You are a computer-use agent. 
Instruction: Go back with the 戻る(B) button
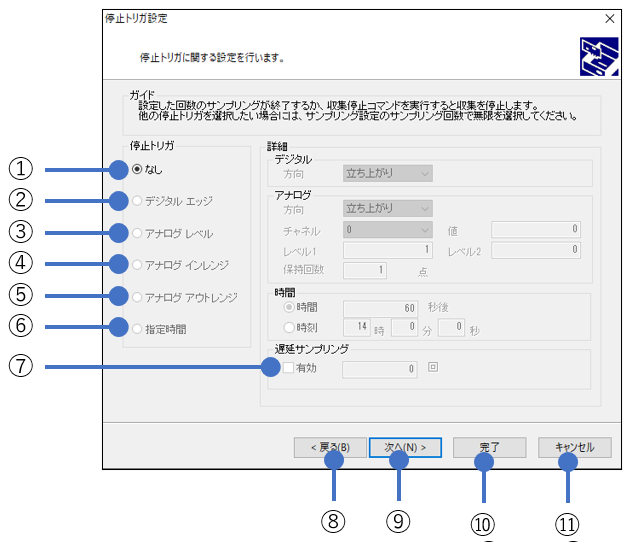[330, 448]
